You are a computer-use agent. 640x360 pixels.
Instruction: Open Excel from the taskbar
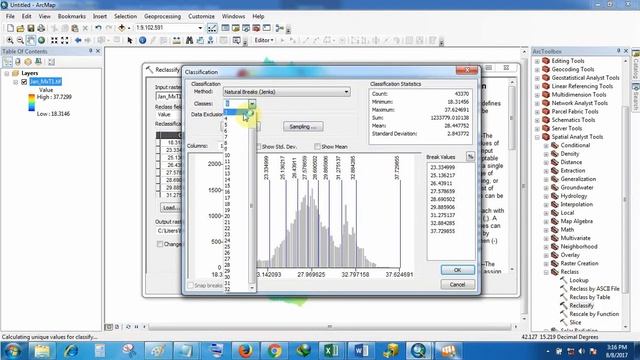click(x=332, y=351)
